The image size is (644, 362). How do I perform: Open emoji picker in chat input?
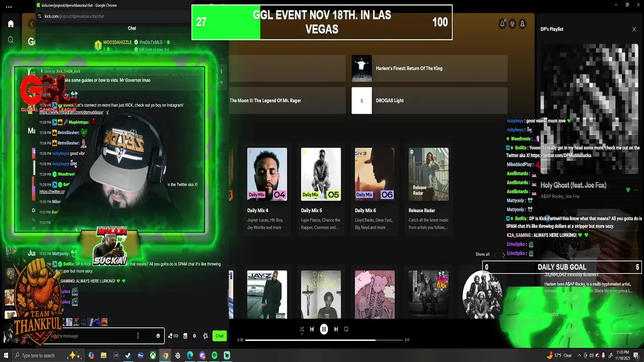click(158, 336)
